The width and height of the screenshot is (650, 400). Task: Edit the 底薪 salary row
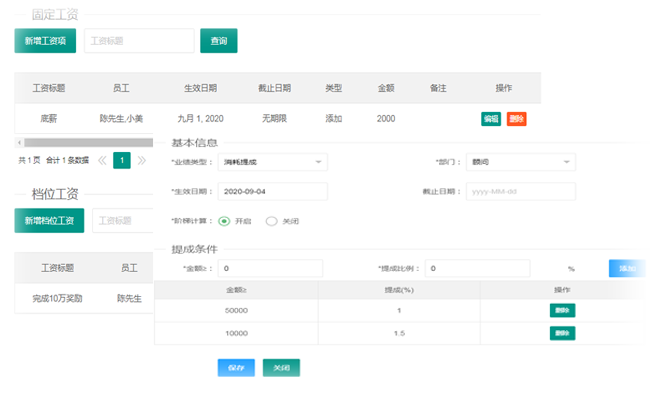click(x=491, y=118)
